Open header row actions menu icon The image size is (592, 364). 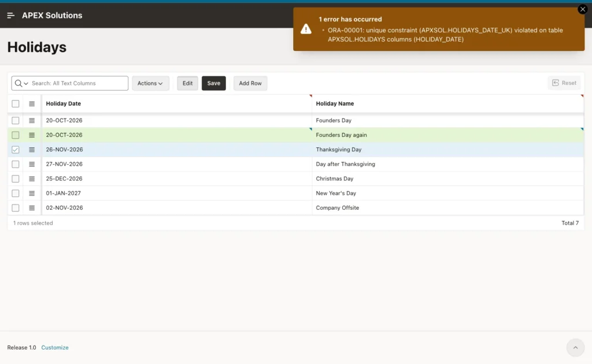click(32, 104)
